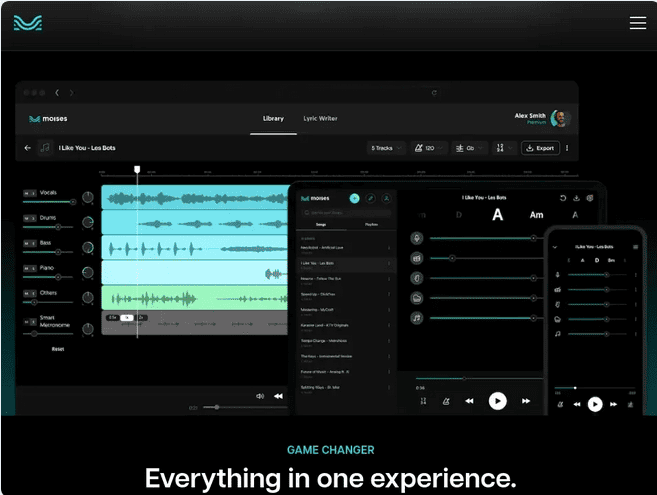657x495 pixels.
Task: Click the Reset button below the mixer
Action: tap(58, 349)
